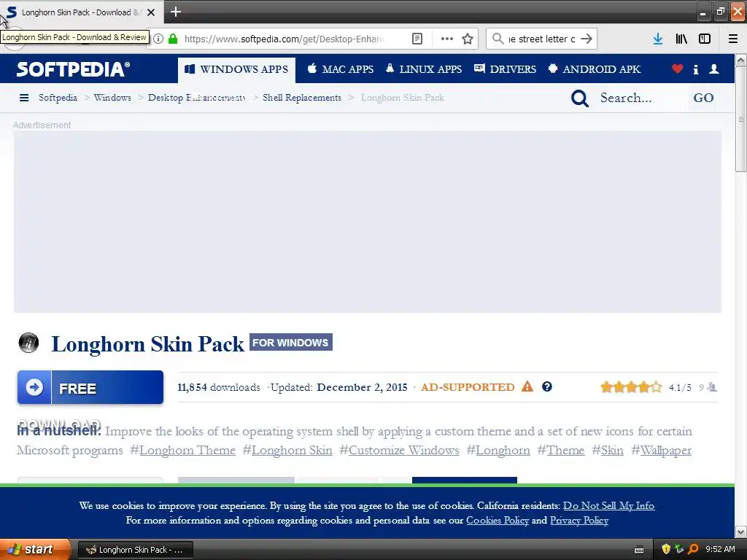Open the breadcrumb hamburger menu
This screenshot has width=747, height=560.
(24, 98)
